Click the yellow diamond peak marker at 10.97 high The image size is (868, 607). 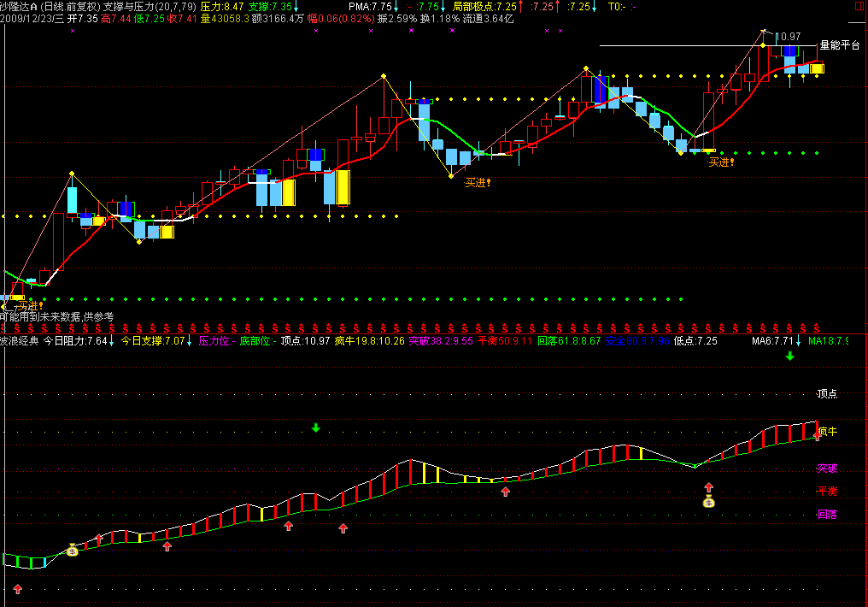coord(763,44)
